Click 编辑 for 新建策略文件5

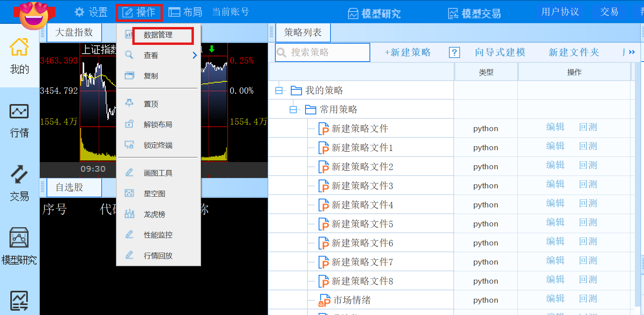[555, 222]
